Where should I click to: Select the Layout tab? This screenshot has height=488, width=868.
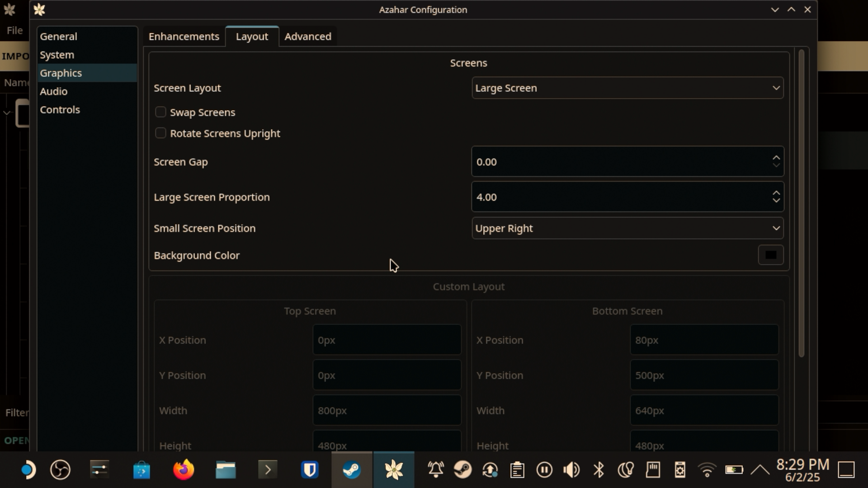pos(252,36)
